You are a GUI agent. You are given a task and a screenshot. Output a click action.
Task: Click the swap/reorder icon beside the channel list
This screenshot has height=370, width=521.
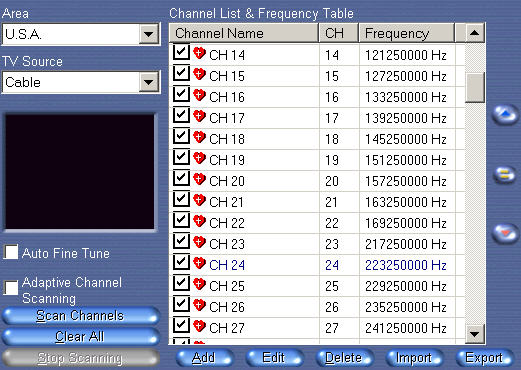[x=505, y=174]
